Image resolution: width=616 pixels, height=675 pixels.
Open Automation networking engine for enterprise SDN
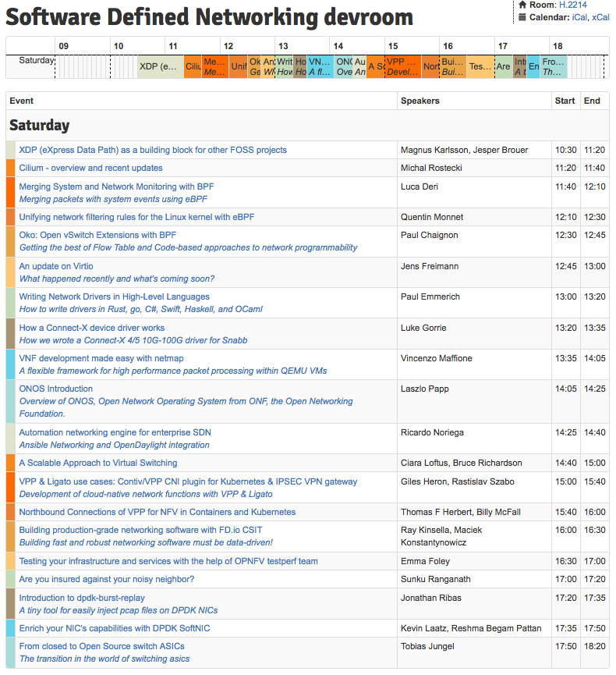(115, 432)
